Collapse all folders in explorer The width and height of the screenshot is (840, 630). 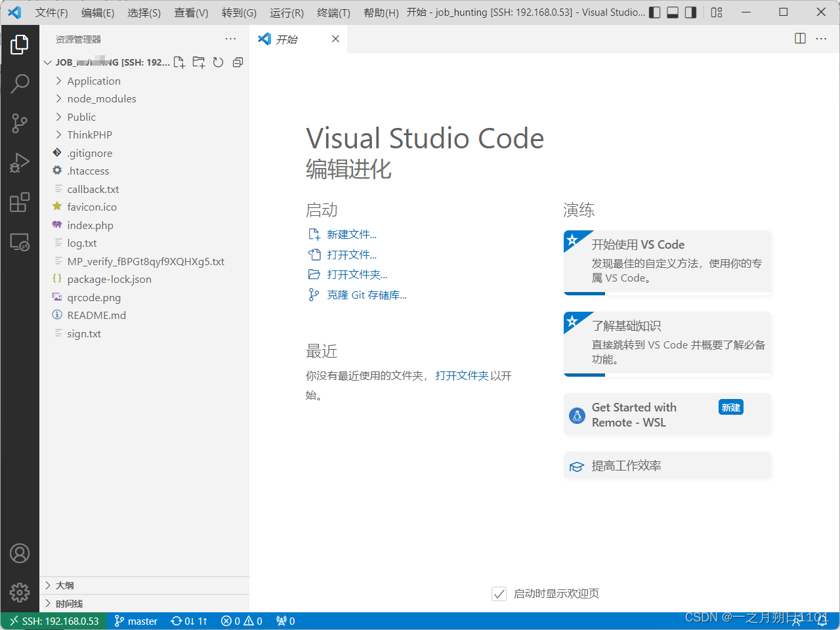click(x=238, y=62)
